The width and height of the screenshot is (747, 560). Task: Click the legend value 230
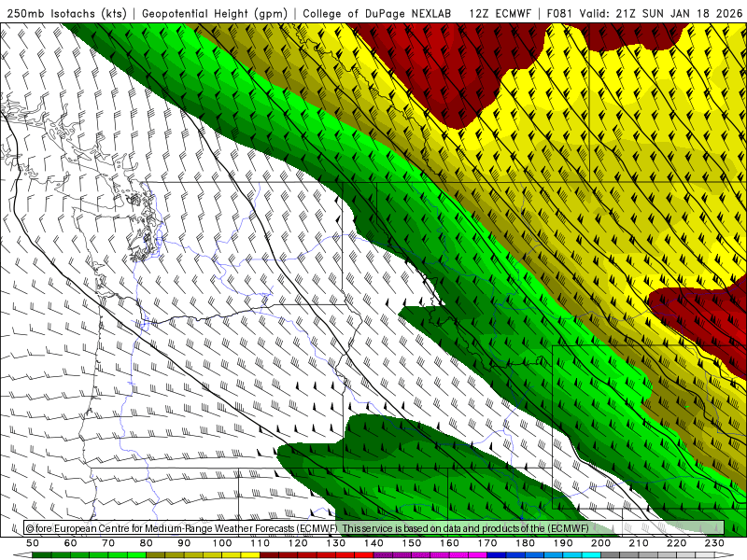point(714,543)
